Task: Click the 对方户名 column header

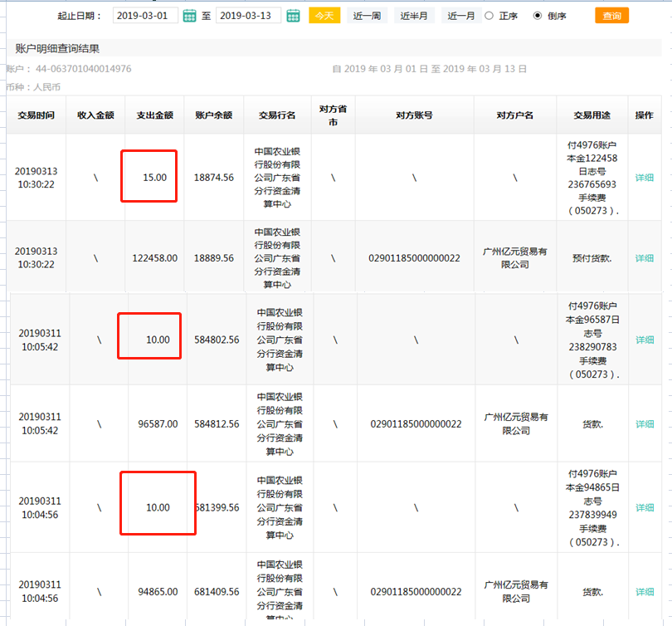Action: tap(514, 115)
